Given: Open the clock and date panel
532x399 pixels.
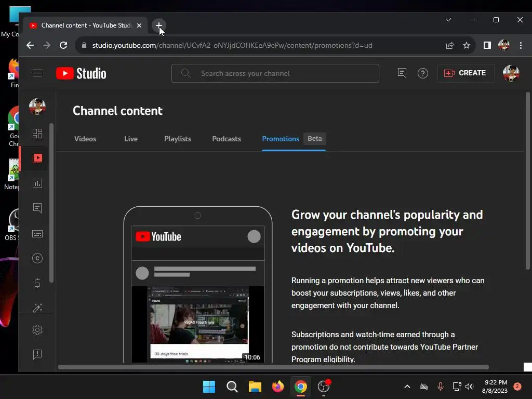Looking at the screenshot, I should pyautogui.click(x=495, y=387).
